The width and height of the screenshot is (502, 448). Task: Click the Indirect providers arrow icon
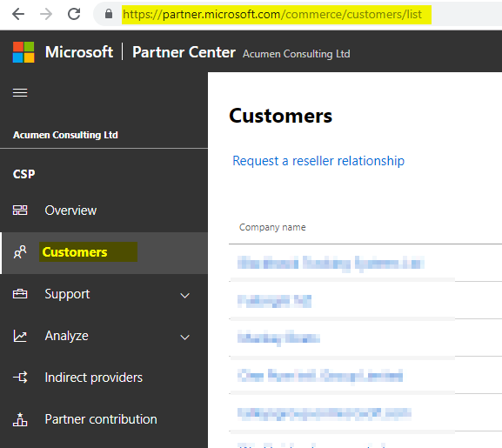click(20, 378)
